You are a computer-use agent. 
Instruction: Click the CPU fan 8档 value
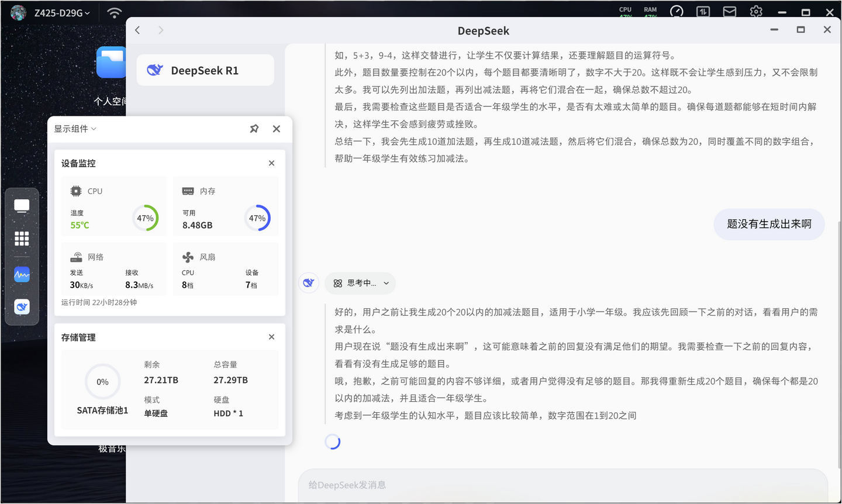pos(188,285)
